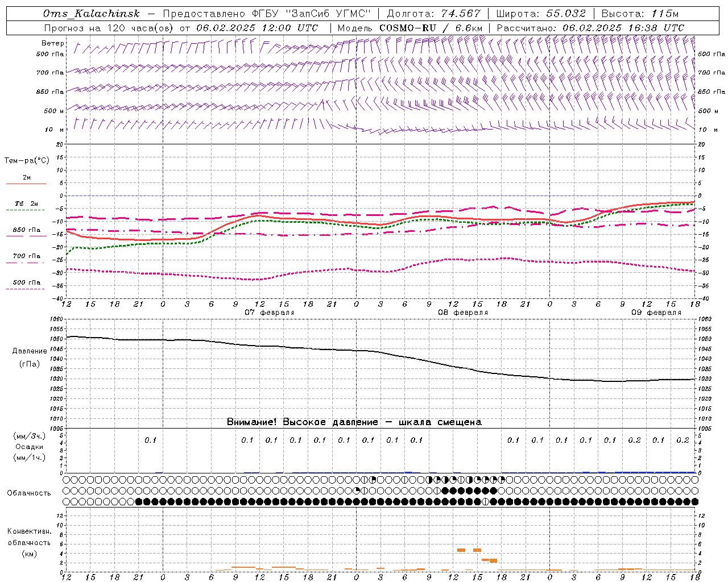Image resolution: width=728 pixels, height=582 pixels.
Task: Click the Широта: 55.032 value
Action: (x=540, y=14)
